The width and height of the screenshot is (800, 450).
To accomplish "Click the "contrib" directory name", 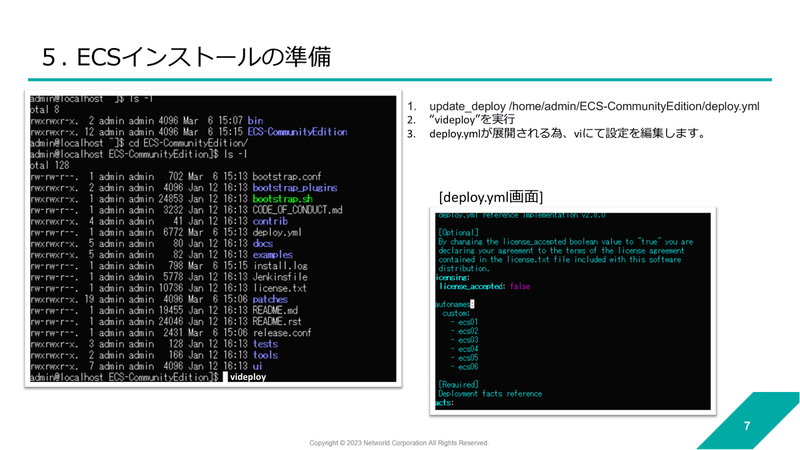I will (270, 221).
